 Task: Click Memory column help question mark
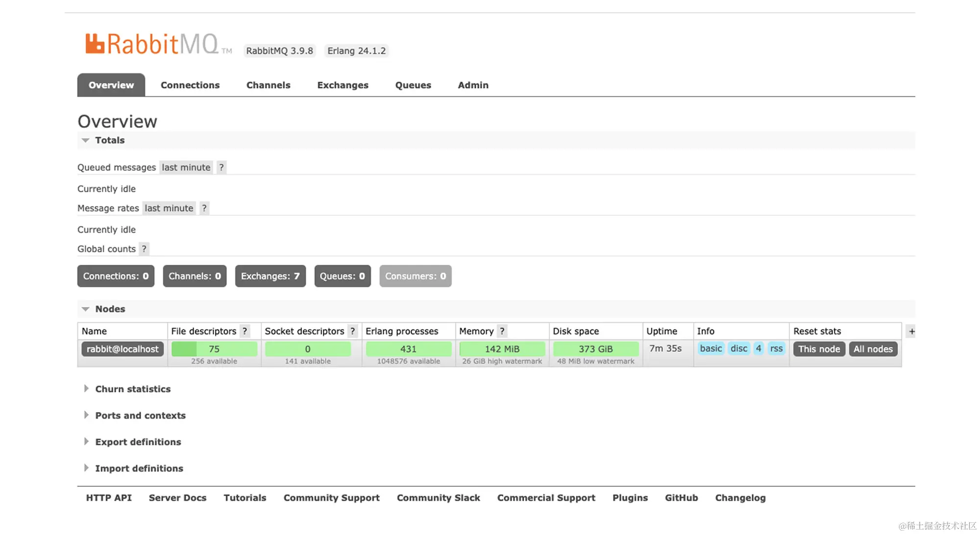point(502,331)
